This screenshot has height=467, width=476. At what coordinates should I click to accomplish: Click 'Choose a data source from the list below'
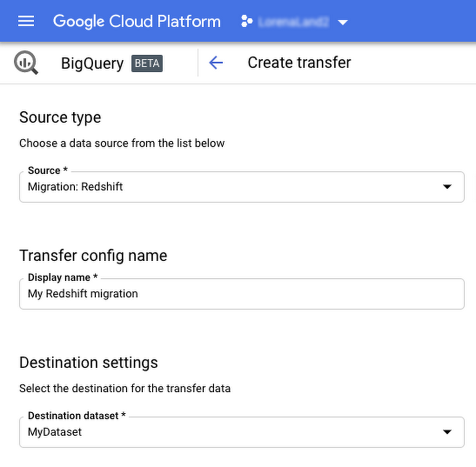point(122,143)
